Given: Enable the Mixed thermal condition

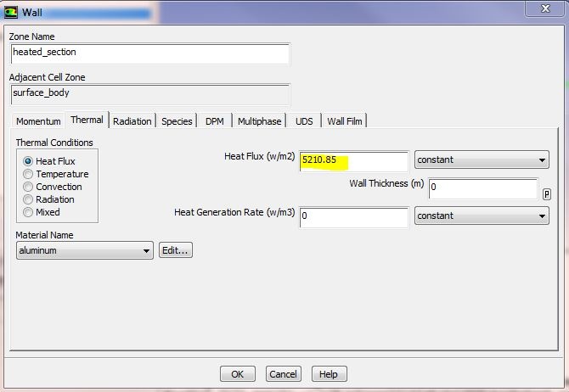Looking at the screenshot, I should (28, 212).
